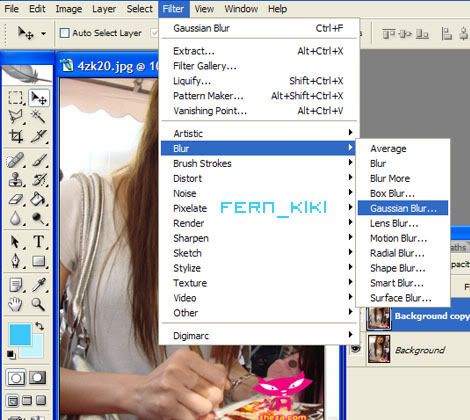
Task: Select the Pen tool
Action: point(15,261)
